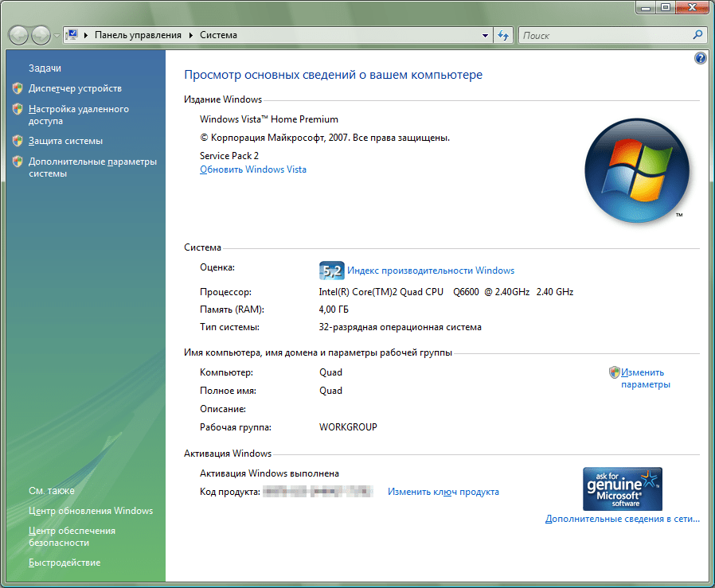Click shield icon beside Настройка удаленного доступа
The height and width of the screenshot is (588, 715).
coord(18,109)
